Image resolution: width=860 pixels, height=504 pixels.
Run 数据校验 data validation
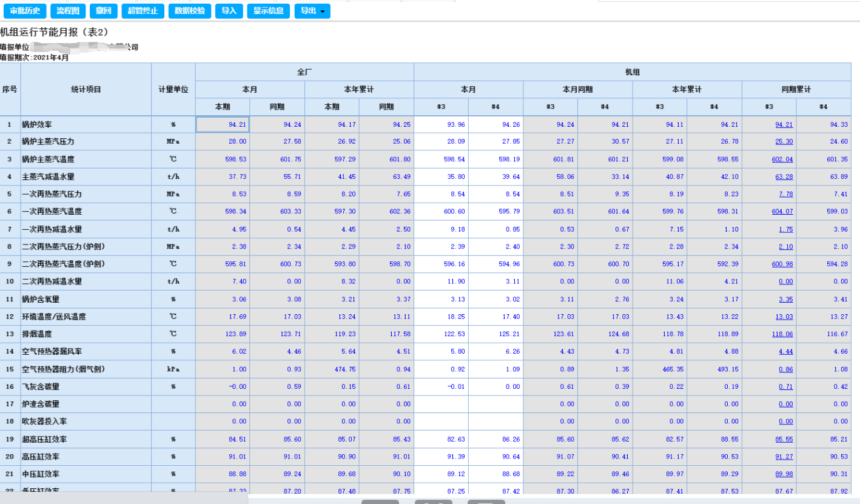(190, 11)
